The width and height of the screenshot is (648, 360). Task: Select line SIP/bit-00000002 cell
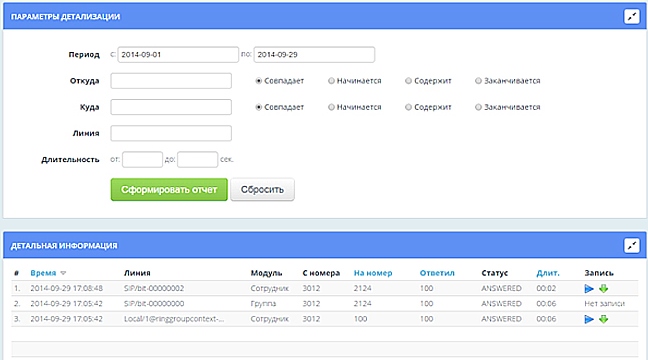[x=154, y=288]
